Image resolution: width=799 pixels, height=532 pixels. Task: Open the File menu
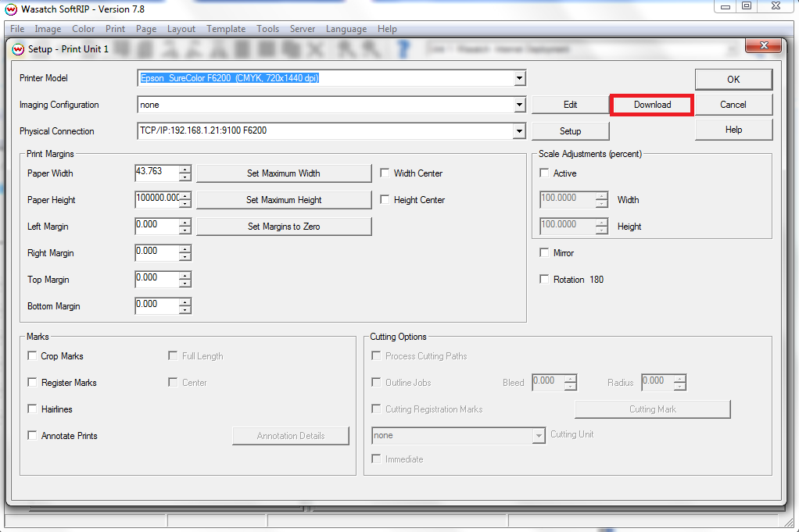tap(17, 29)
